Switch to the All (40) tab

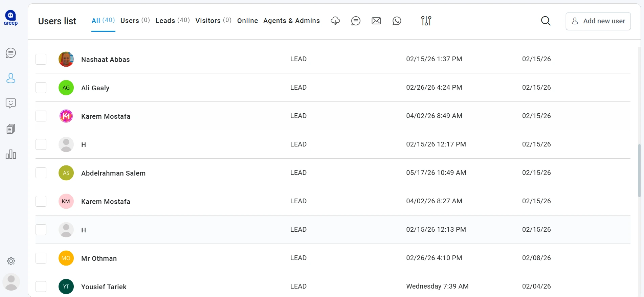103,21
